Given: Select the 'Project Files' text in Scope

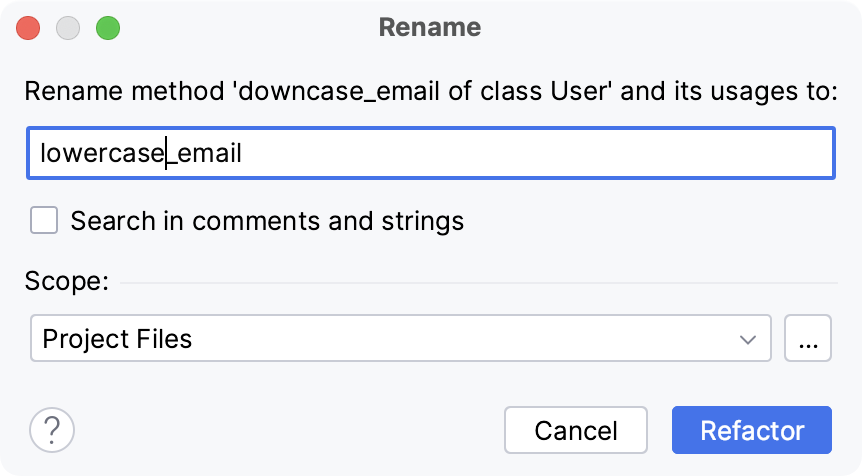Looking at the screenshot, I should point(117,339).
